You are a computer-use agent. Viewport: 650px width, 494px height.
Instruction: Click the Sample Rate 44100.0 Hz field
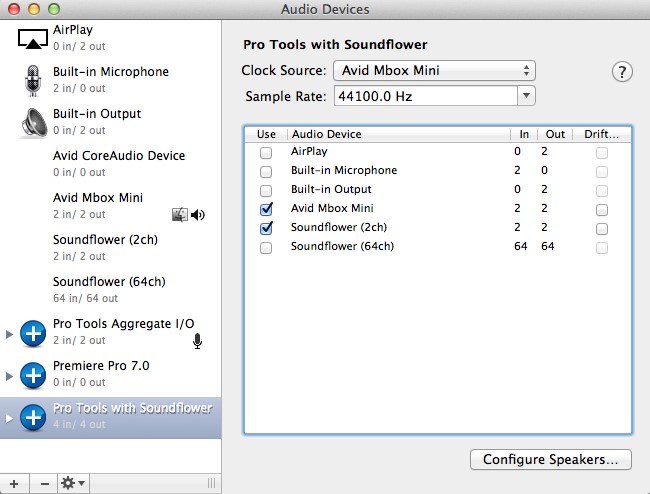[426, 96]
